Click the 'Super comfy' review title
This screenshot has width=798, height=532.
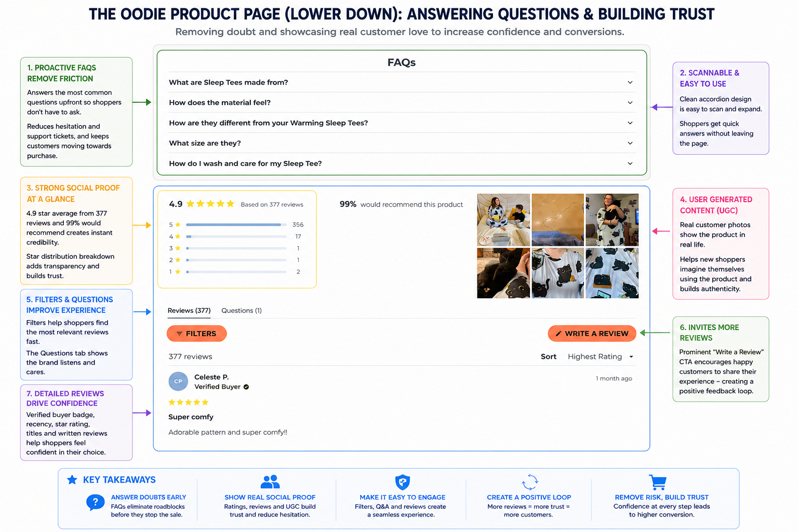(x=191, y=417)
